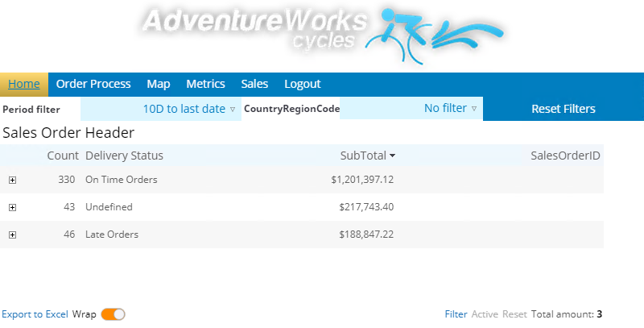The height and width of the screenshot is (328, 644).
Task: Expand the On Time Orders row
Action: [x=12, y=180]
